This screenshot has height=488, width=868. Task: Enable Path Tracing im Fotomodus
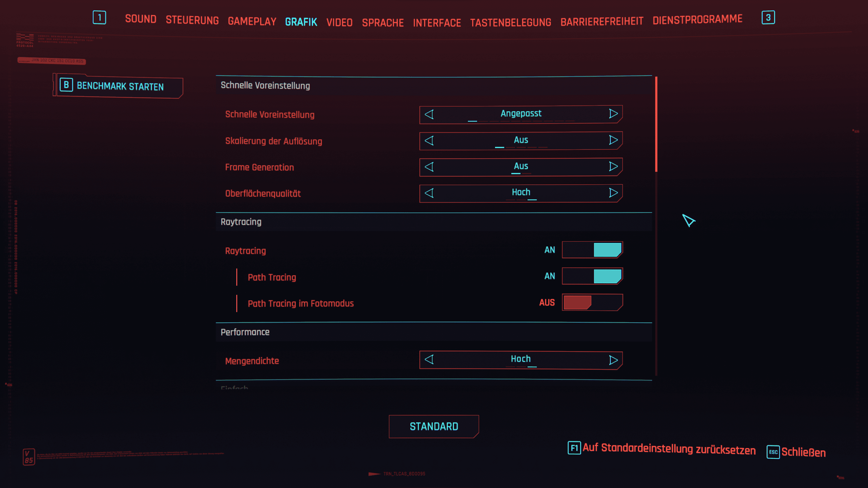coord(592,302)
